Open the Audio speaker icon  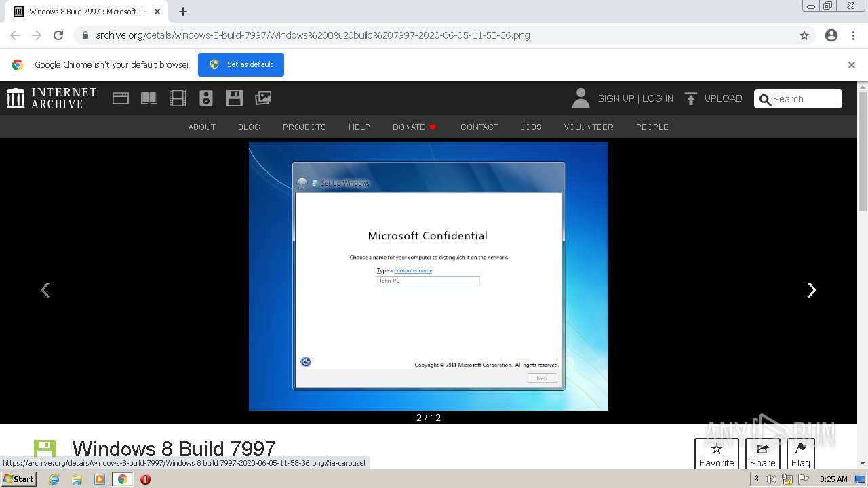(206, 98)
